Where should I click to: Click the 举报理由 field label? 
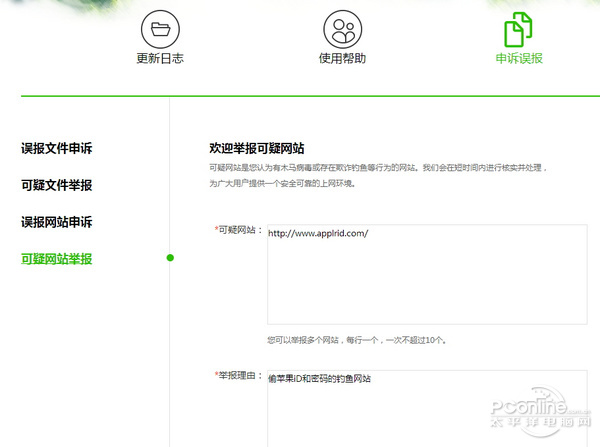[238, 375]
